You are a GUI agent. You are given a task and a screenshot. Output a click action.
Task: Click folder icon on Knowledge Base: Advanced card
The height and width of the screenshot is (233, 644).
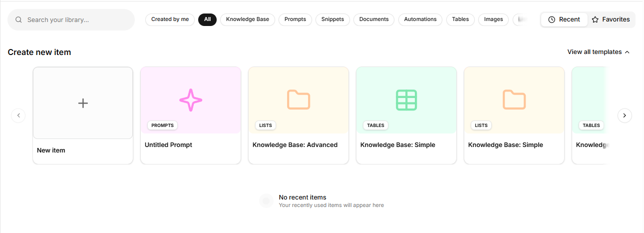(x=299, y=100)
